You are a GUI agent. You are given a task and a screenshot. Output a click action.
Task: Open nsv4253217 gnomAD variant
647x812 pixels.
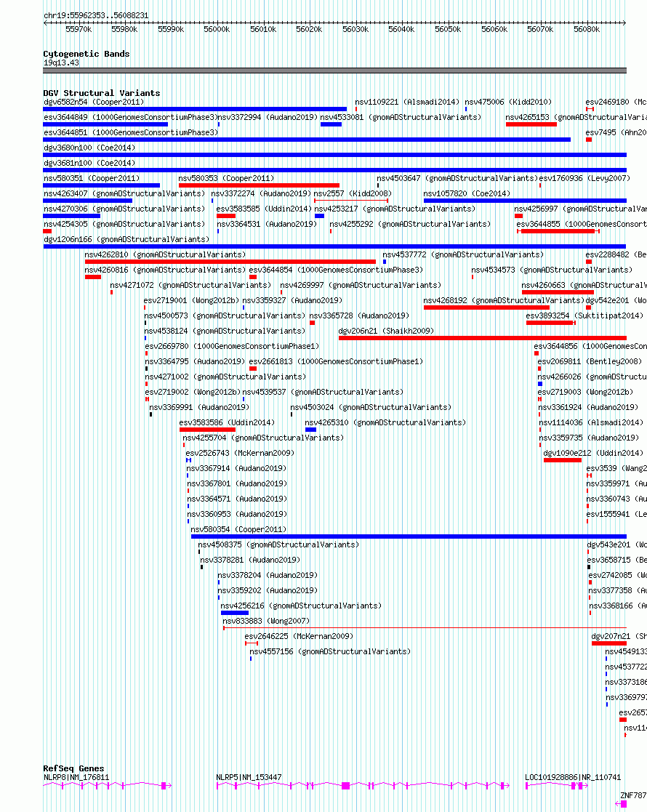pos(395,209)
